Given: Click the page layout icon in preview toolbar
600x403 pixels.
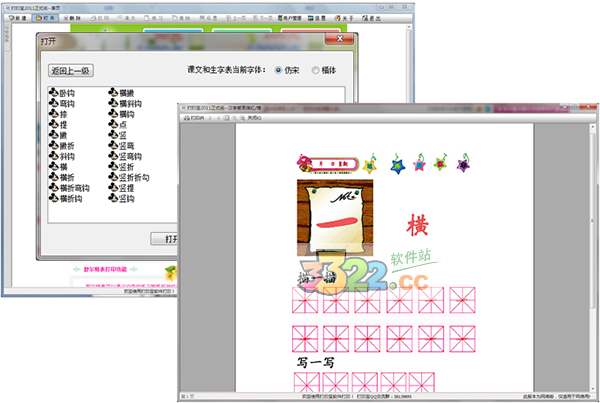Looking at the screenshot, I should coord(227,118).
